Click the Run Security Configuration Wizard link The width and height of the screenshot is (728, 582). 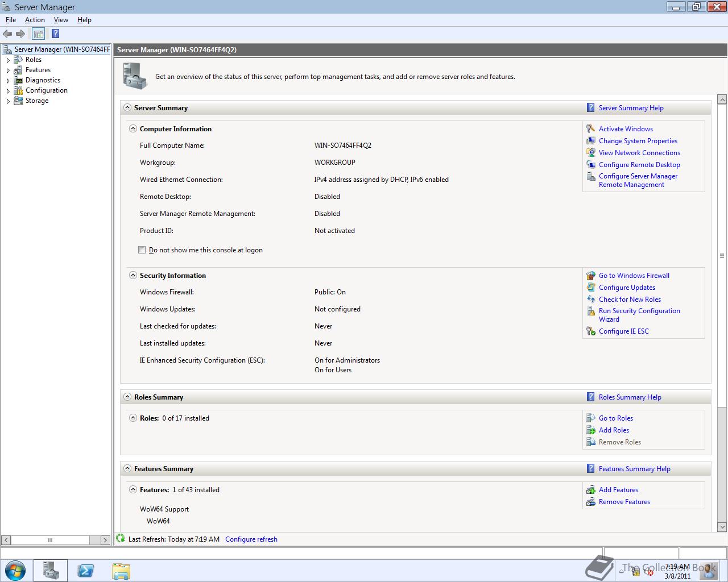pyautogui.click(x=639, y=315)
